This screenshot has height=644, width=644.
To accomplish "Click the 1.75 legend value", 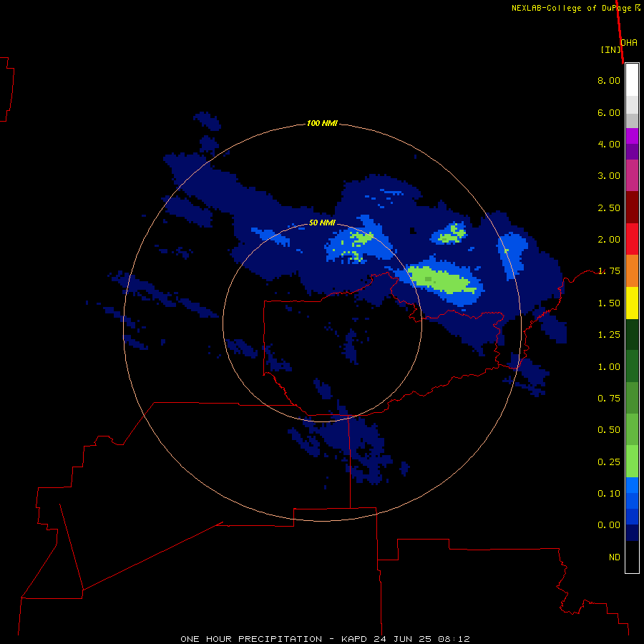I will pyautogui.click(x=609, y=271).
